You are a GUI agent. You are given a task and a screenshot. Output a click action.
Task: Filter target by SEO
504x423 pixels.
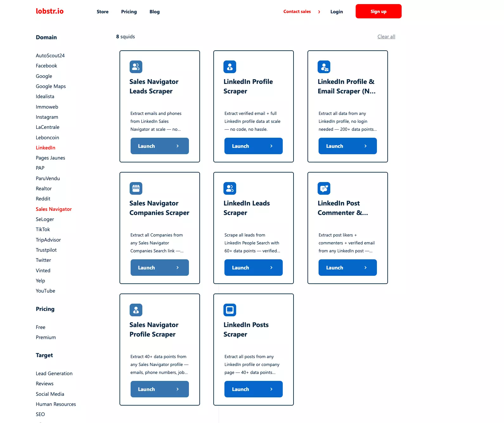[40, 414]
